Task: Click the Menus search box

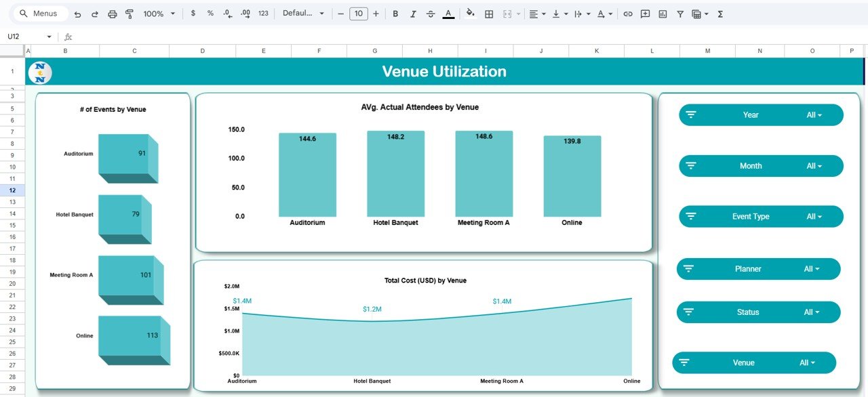Action: tap(43, 14)
